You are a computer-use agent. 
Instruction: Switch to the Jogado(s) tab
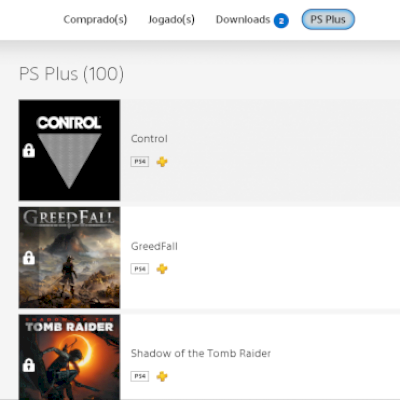171,20
